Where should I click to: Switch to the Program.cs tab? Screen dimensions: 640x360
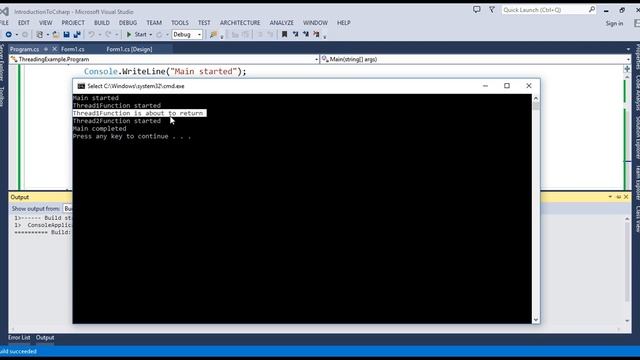pos(24,49)
